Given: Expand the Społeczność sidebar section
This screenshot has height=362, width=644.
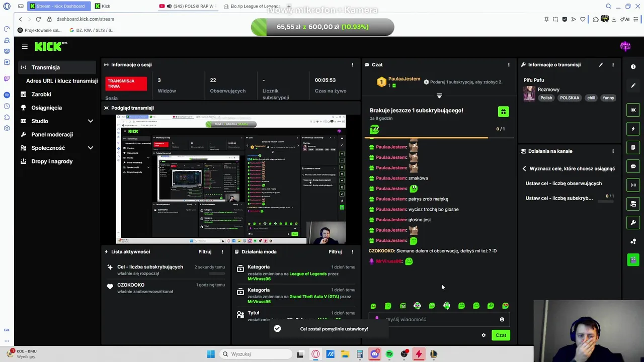Looking at the screenshot, I should (x=91, y=148).
